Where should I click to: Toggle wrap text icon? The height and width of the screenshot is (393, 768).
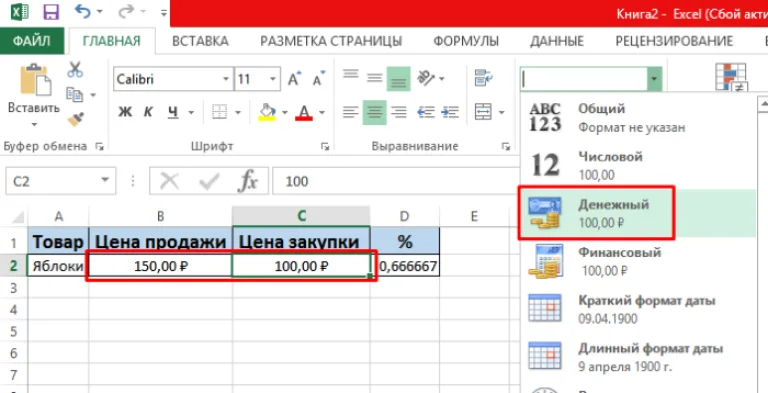point(483,78)
